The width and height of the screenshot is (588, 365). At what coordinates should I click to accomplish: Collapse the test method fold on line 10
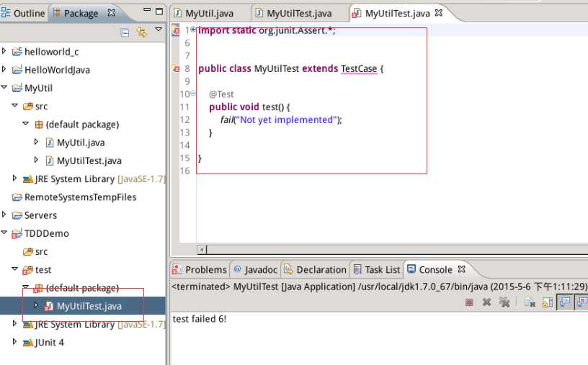[192, 94]
